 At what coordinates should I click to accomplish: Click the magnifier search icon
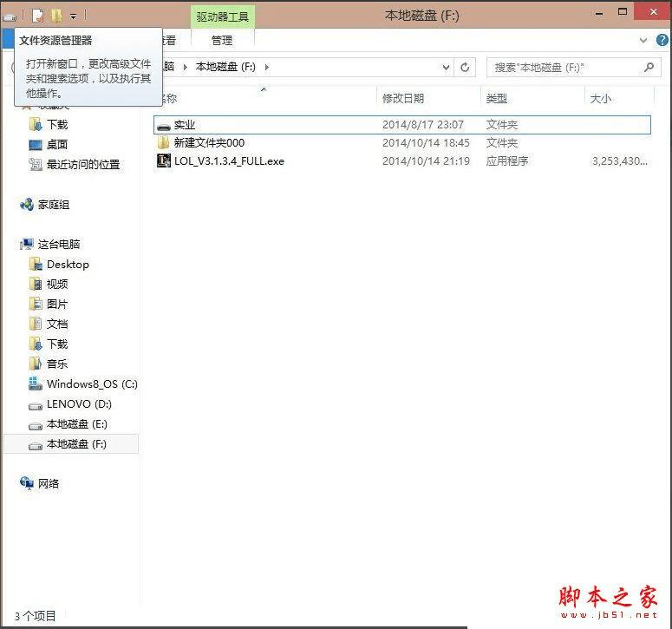pos(649,67)
